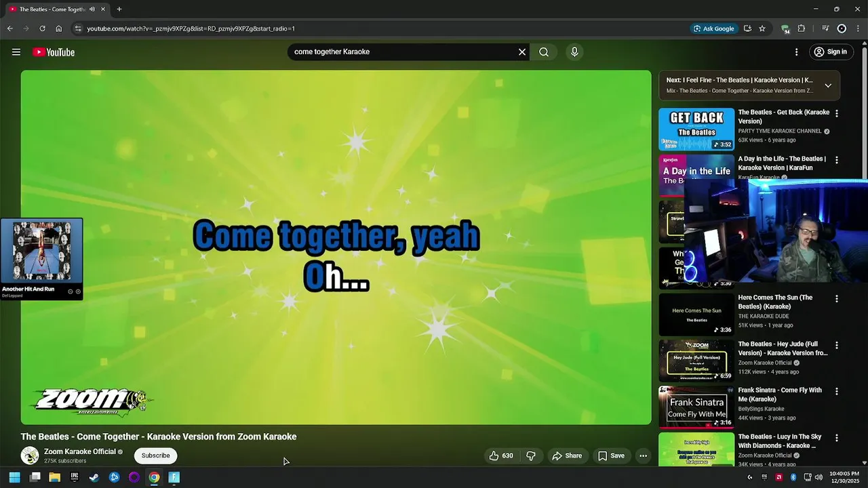868x488 pixels.
Task: Open the clock and date flyout
Action: (x=844, y=477)
